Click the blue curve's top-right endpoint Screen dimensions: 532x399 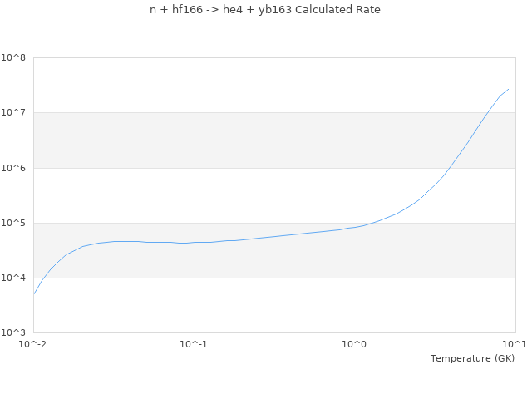[x=508, y=89]
